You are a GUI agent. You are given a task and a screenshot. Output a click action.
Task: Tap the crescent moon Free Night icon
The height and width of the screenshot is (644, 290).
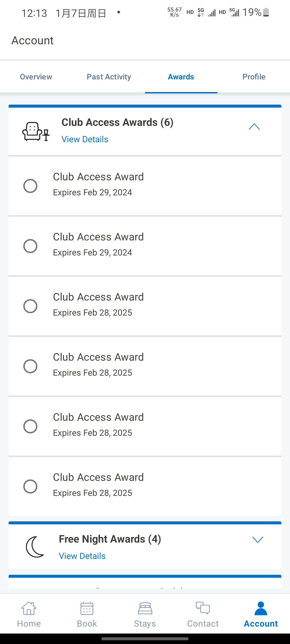pyautogui.click(x=35, y=547)
